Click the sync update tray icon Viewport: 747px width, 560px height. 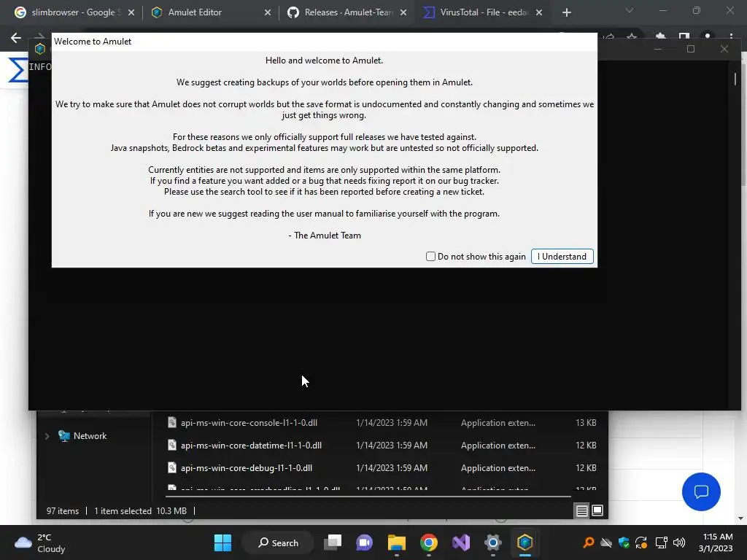[x=641, y=542]
